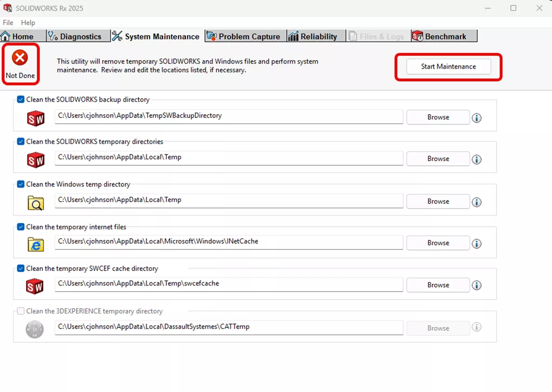
Task: Open the File menu
Action: point(7,22)
